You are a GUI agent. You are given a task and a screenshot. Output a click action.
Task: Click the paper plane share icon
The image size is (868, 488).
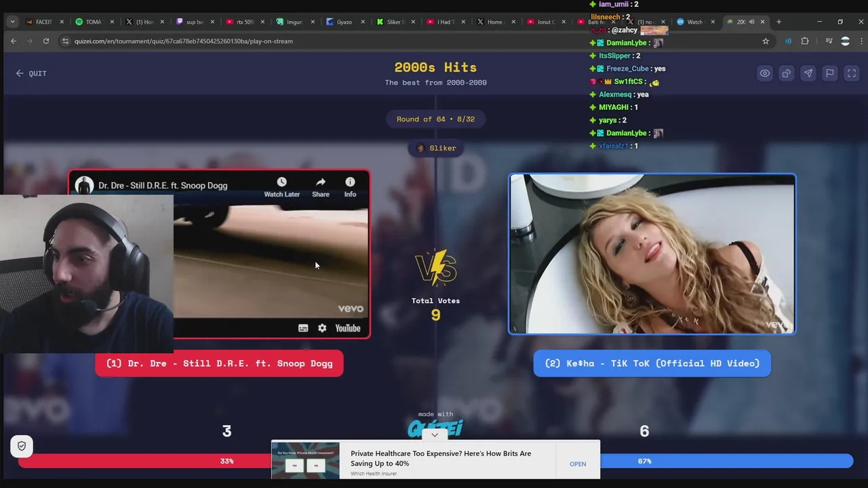point(808,73)
